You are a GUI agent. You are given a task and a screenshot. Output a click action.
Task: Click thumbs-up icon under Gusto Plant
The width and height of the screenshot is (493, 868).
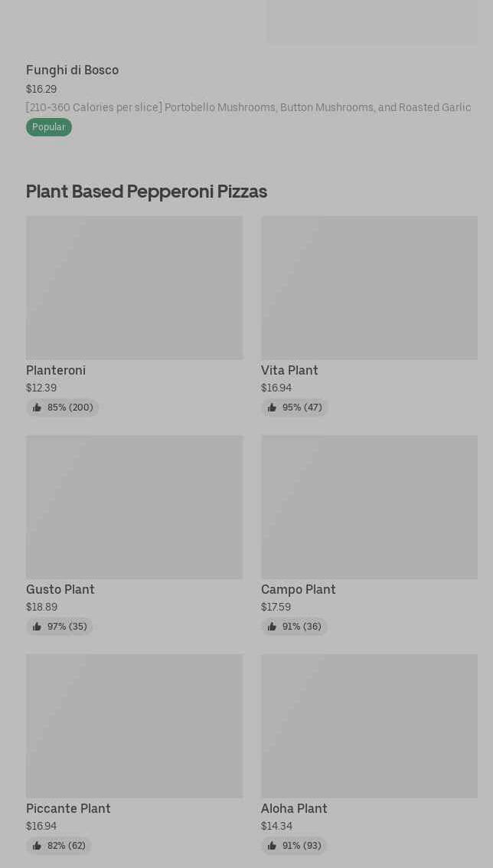37,627
